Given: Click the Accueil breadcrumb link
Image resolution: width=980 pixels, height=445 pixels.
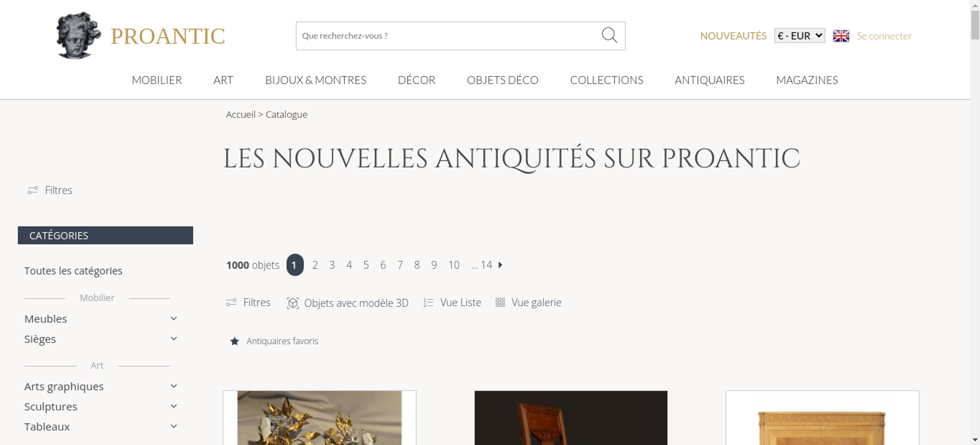Looking at the screenshot, I should coord(241,114).
